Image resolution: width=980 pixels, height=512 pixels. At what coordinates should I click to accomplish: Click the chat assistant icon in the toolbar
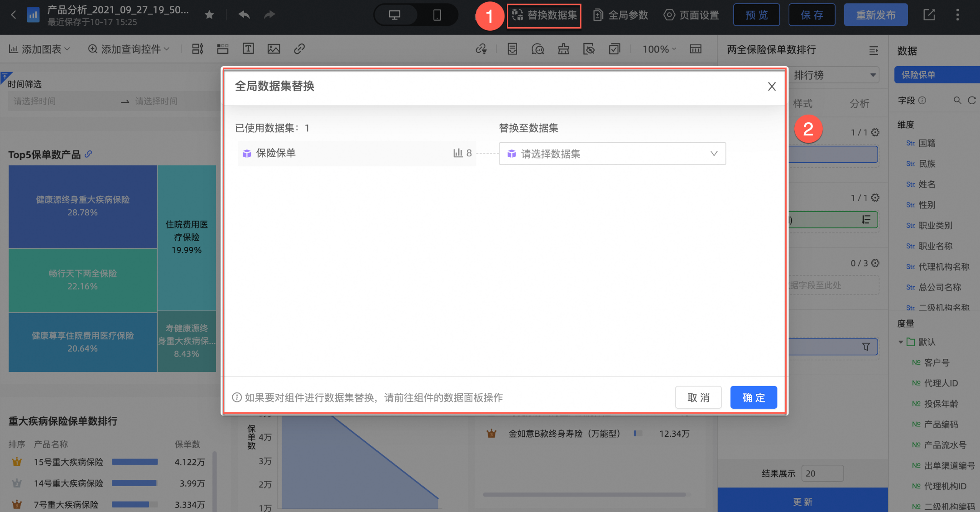pos(538,49)
